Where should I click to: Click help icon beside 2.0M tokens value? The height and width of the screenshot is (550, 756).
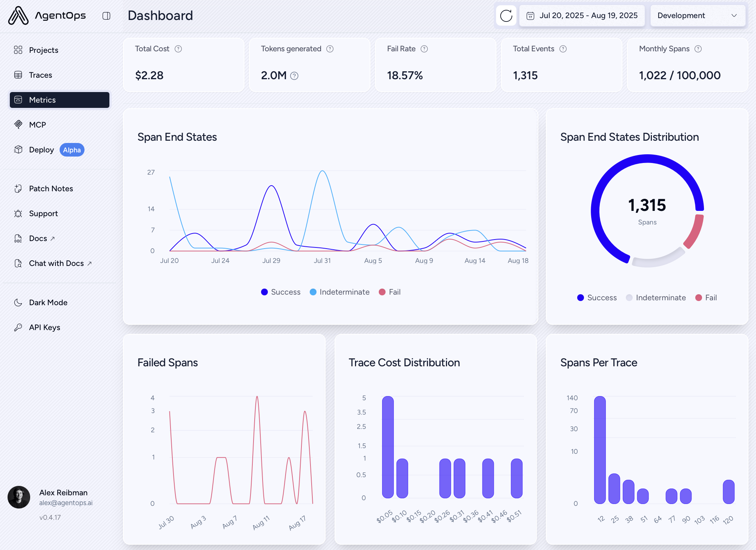coord(294,76)
